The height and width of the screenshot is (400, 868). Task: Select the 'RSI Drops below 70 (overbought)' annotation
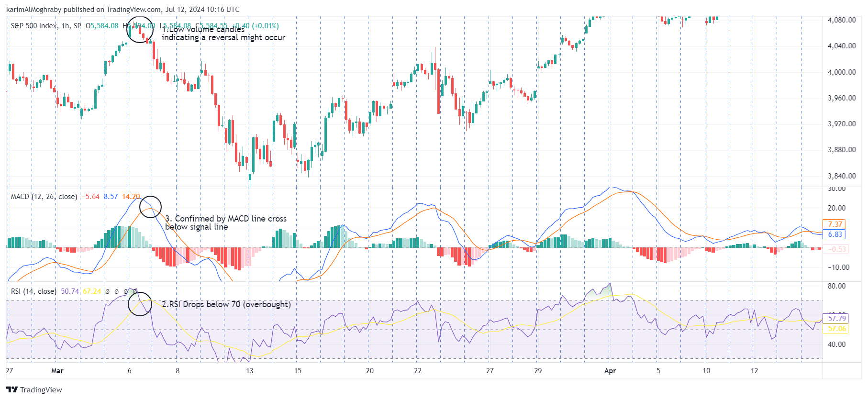point(226,304)
